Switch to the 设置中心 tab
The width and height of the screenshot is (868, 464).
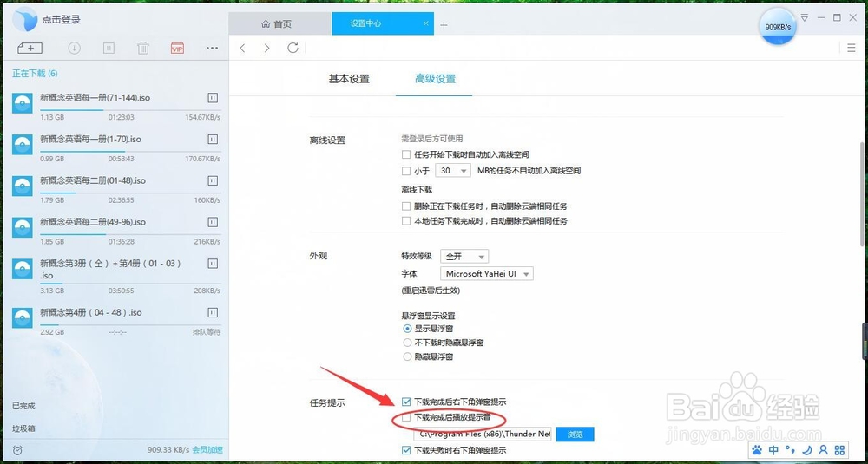(x=383, y=23)
